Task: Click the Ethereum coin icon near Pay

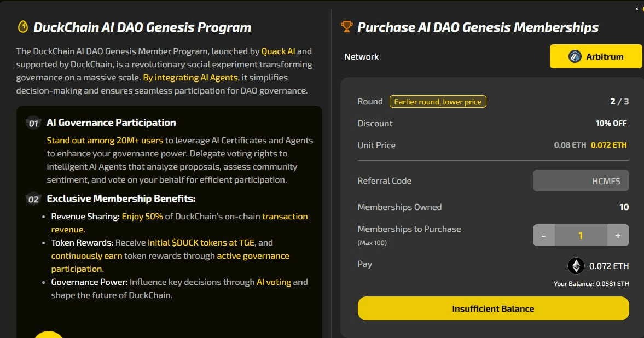Action: click(576, 266)
